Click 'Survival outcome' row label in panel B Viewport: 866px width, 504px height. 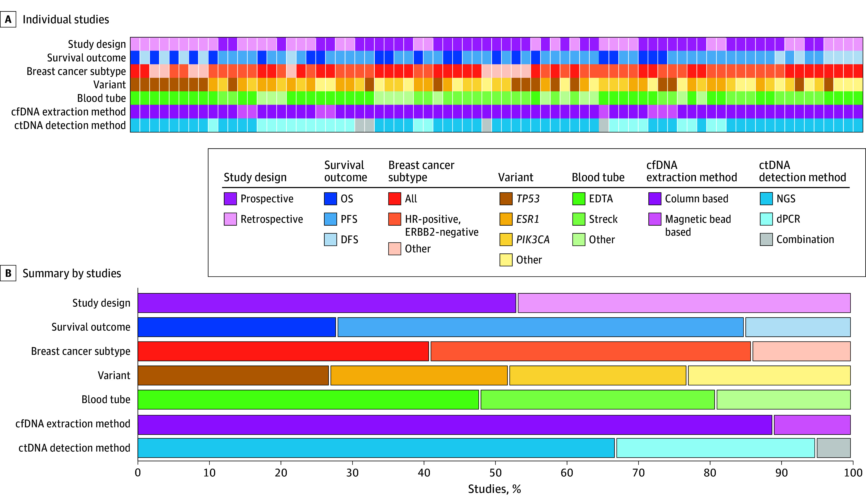[x=91, y=327]
